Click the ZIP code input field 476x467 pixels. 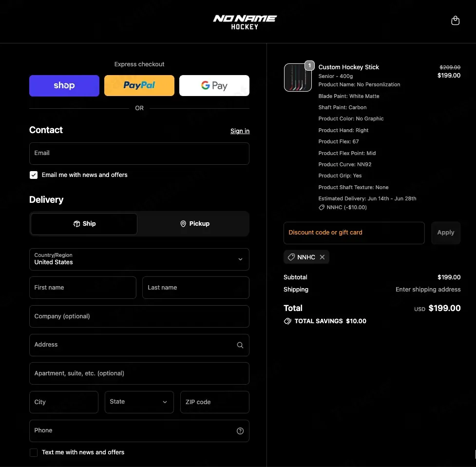click(215, 402)
